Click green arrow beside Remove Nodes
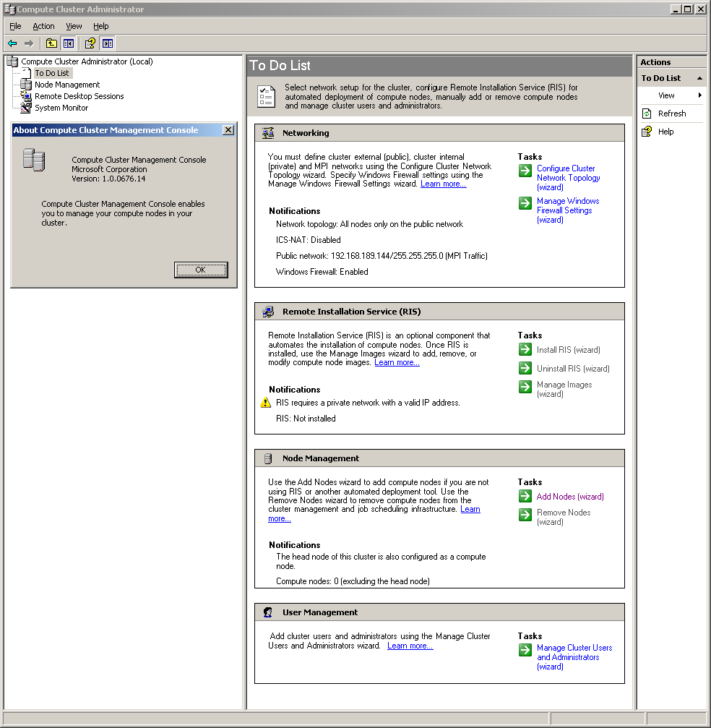Image resolution: width=711 pixels, height=728 pixels. (x=525, y=515)
